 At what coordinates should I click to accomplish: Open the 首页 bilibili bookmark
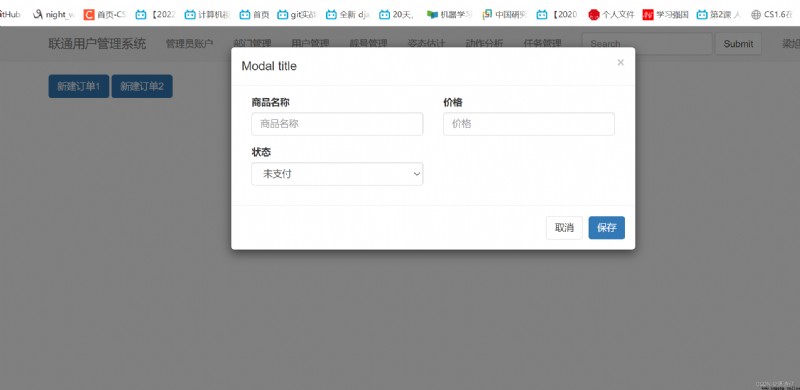click(x=255, y=14)
